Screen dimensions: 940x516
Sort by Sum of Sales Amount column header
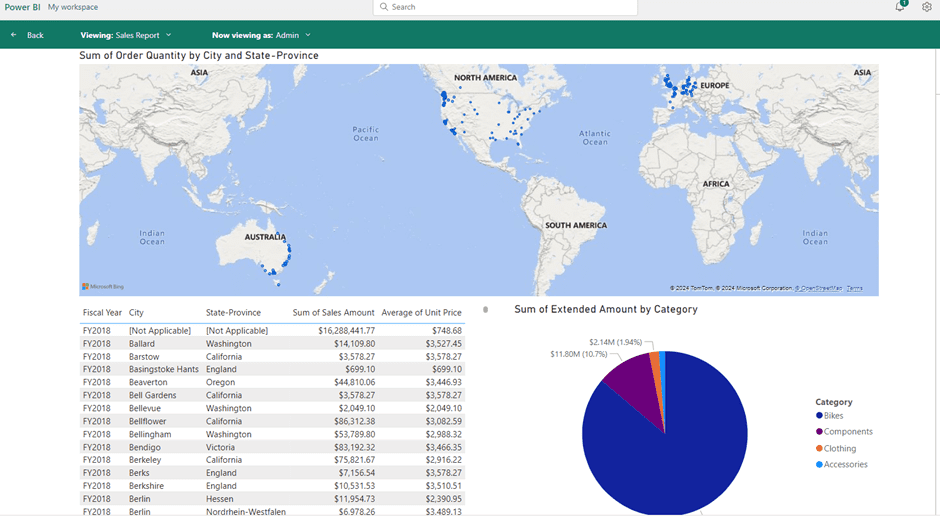tap(333, 313)
